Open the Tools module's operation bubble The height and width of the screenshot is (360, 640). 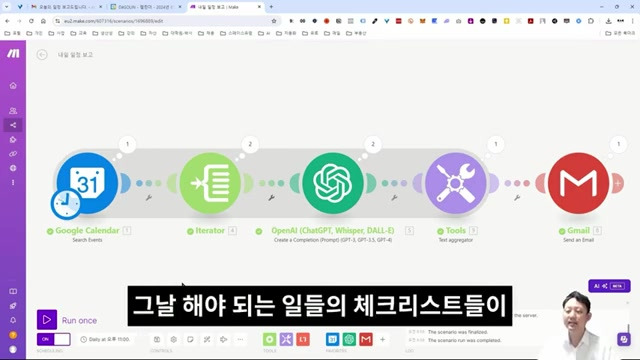pos(496,144)
